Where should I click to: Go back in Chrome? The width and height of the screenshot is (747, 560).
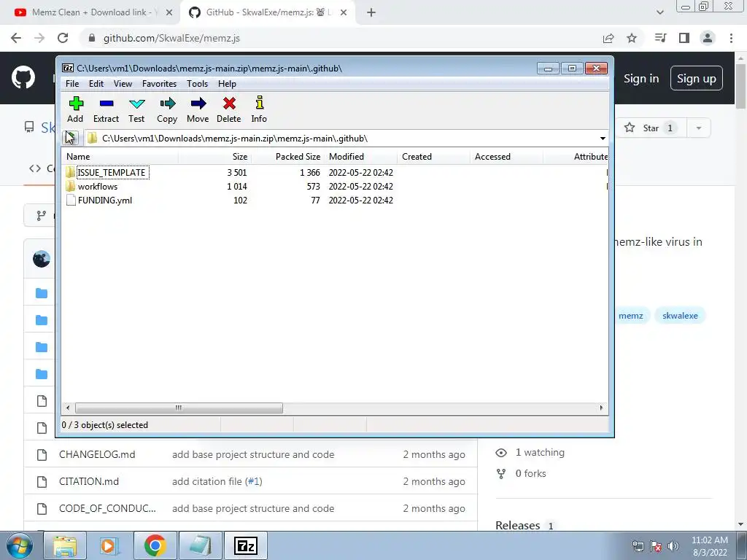pyautogui.click(x=16, y=38)
